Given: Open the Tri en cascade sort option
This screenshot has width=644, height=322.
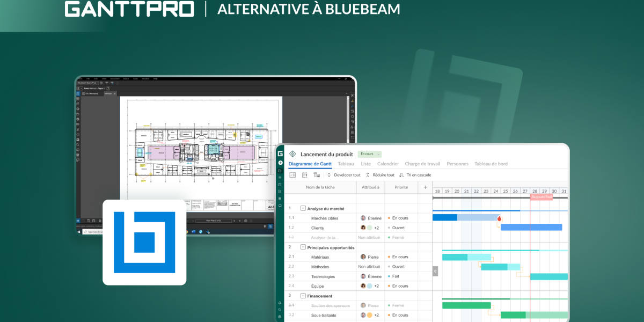Looking at the screenshot, I should coord(415,175).
